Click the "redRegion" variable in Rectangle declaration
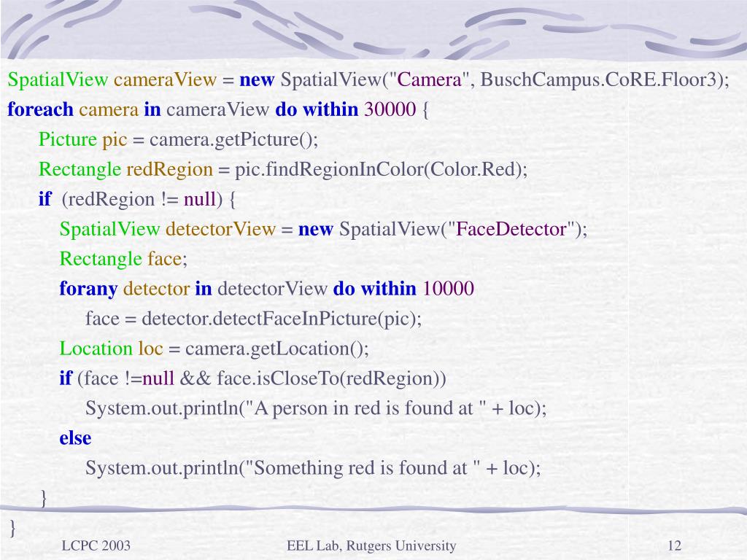 click(x=169, y=169)
